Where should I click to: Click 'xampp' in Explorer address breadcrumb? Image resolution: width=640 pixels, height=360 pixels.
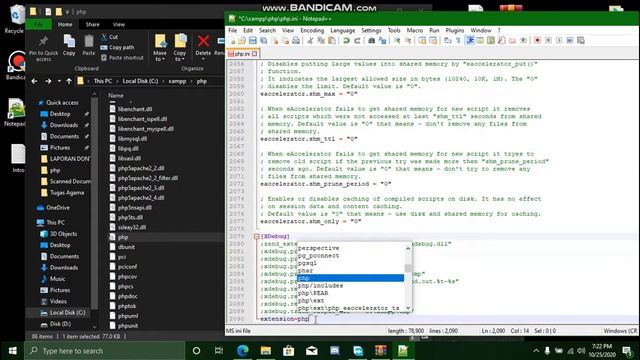coord(177,81)
